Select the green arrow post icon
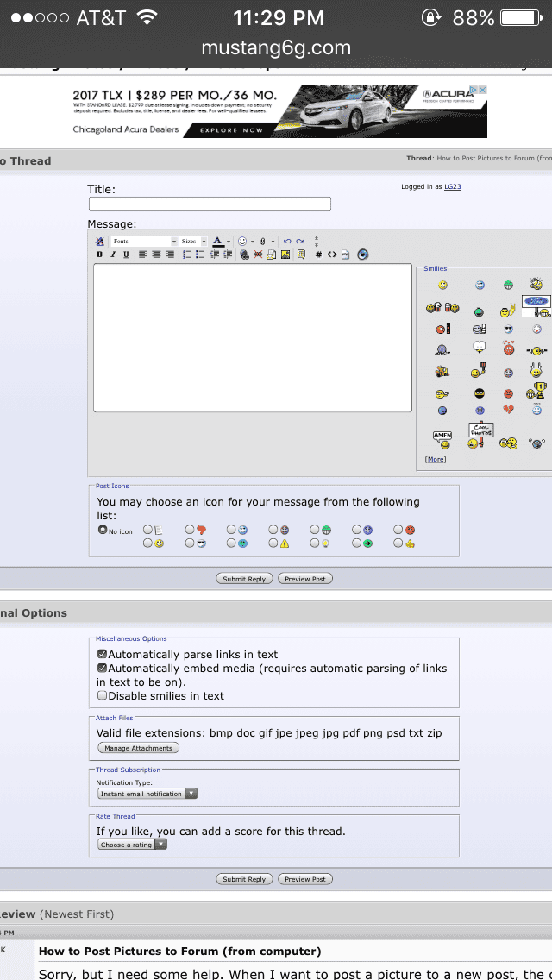552x980 pixels. coord(356,543)
